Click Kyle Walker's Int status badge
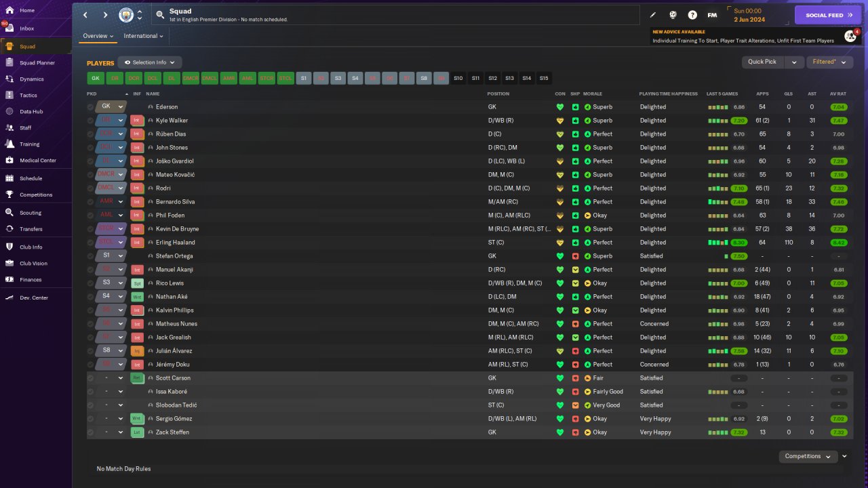Image resolution: width=868 pixels, height=488 pixels. pos(137,121)
